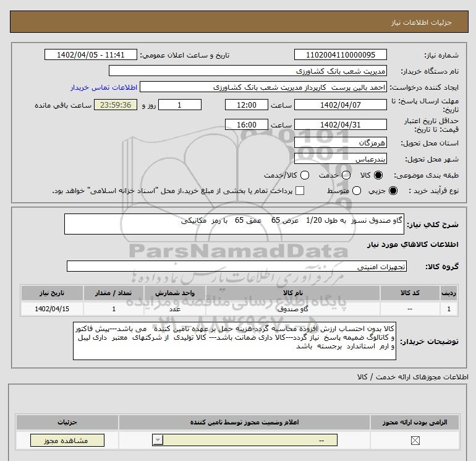Screen dimensions: 476x461
Task: Click the countdown timer 23:59:36
Action: [116, 105]
